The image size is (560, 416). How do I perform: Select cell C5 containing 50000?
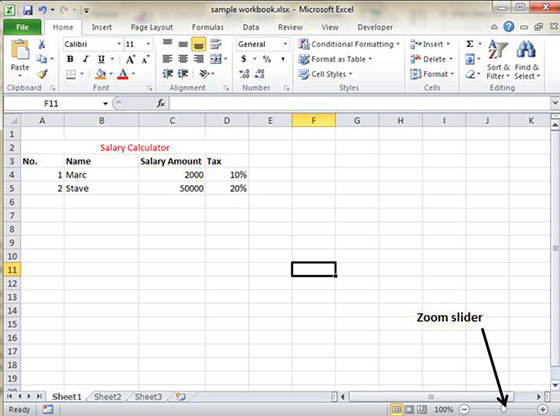point(172,189)
